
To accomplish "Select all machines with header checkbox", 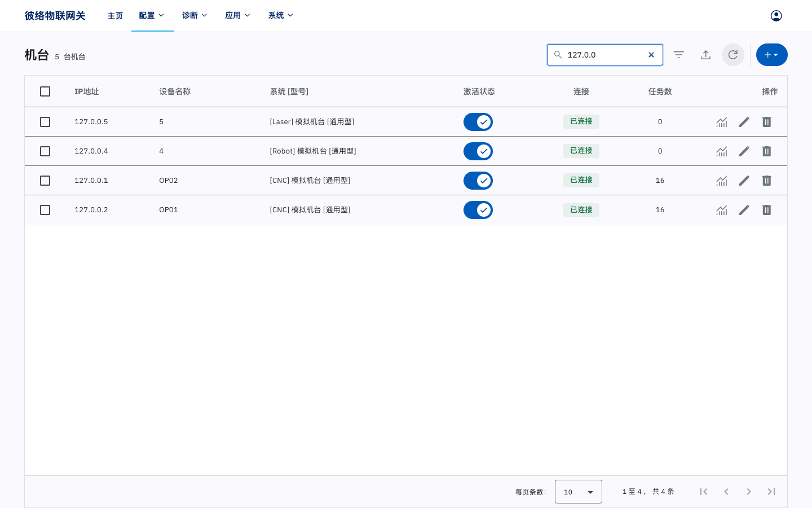I will click(x=45, y=91).
